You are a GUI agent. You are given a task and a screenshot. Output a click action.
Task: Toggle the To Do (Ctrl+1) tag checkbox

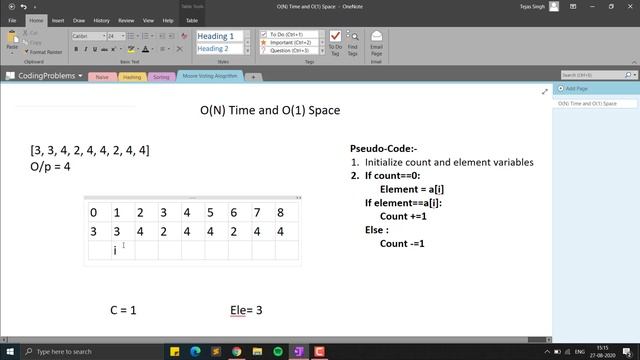(263, 34)
